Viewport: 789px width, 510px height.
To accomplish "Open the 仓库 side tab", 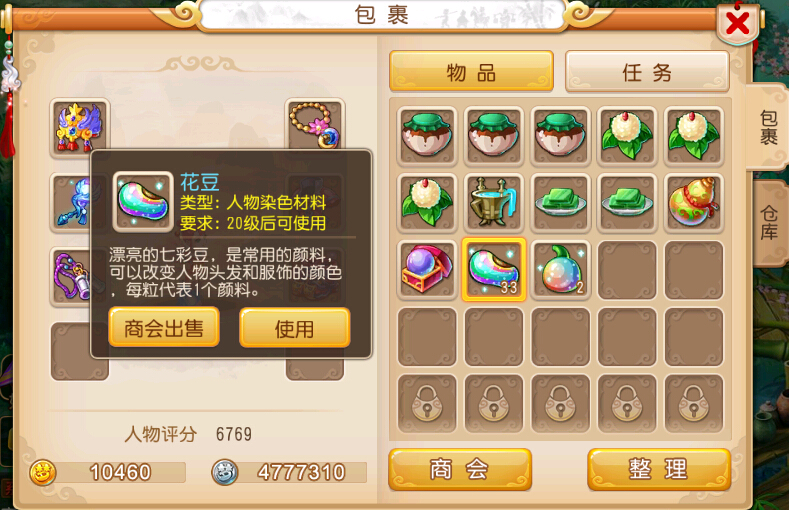I will (x=769, y=223).
